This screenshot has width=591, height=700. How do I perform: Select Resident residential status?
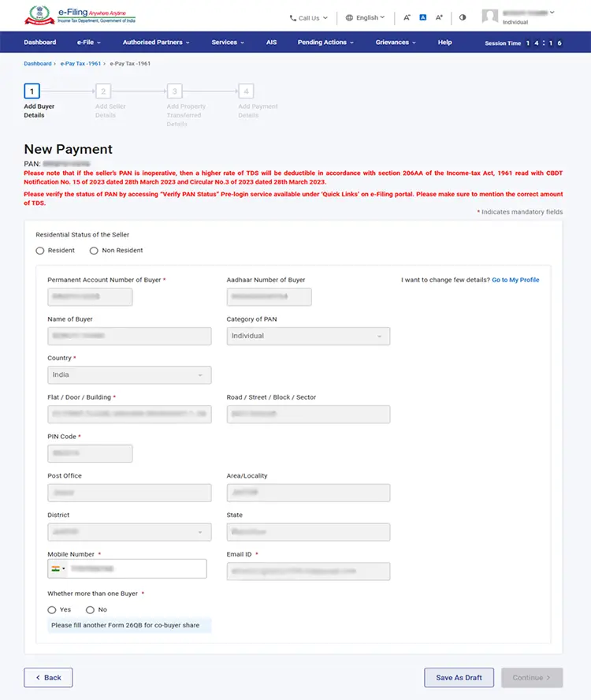tap(40, 251)
